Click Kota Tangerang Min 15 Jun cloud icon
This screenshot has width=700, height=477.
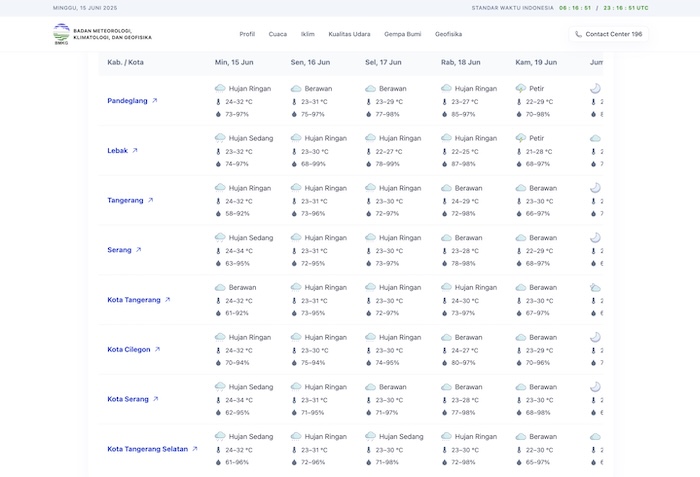220,288
